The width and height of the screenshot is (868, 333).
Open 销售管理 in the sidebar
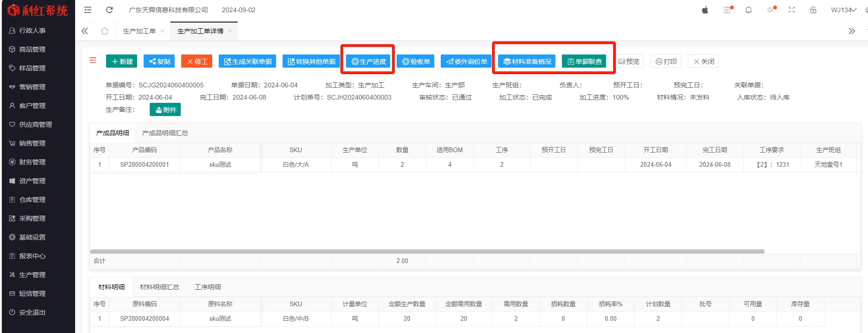tap(38, 143)
